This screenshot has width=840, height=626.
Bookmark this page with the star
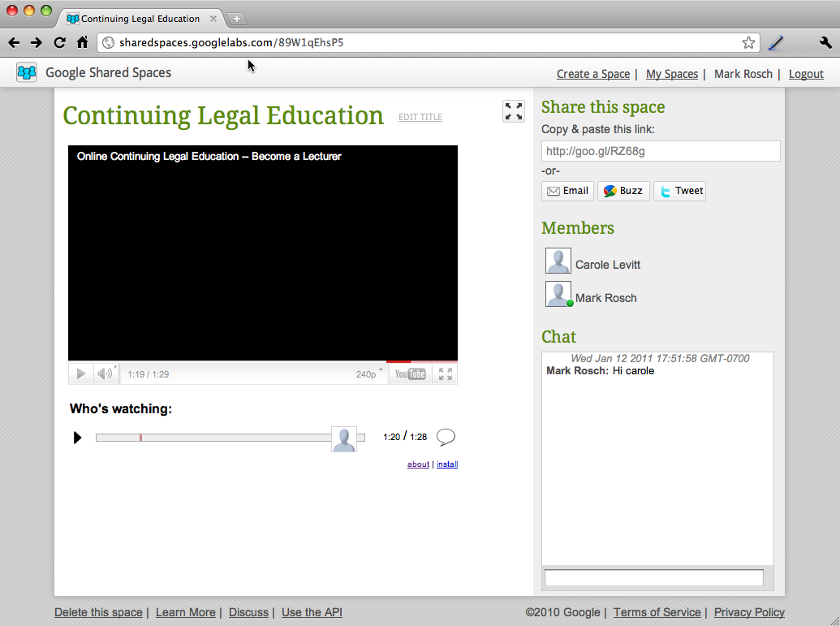point(748,43)
